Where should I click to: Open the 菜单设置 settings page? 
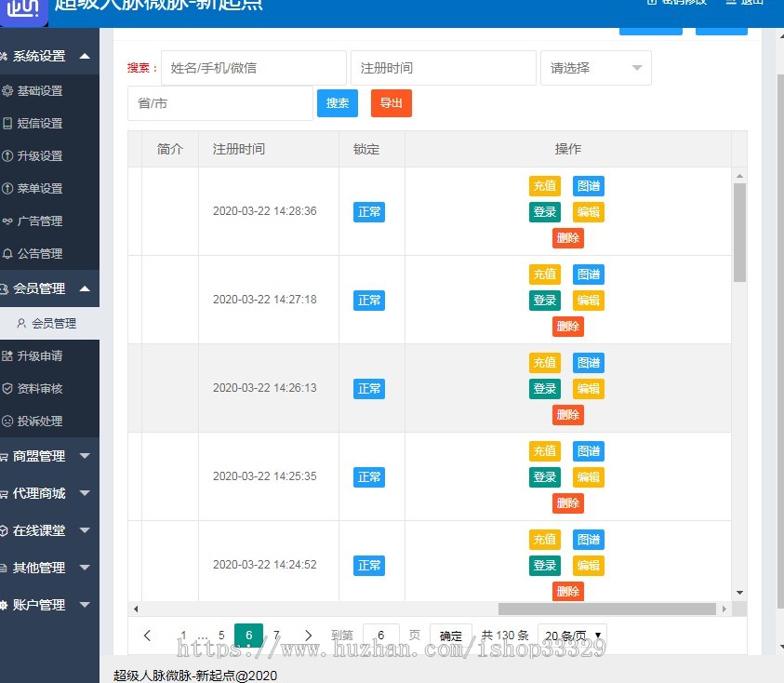42,188
